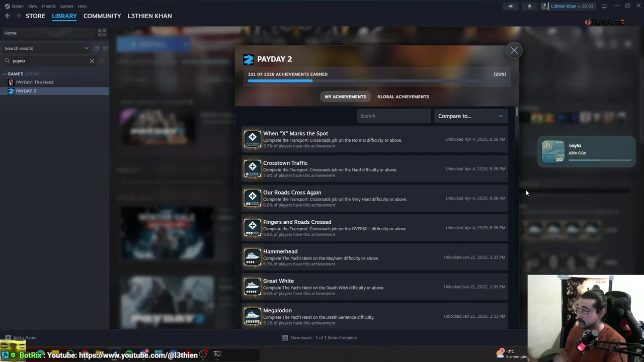Click the Hammerhead yacht achievement icon
Image resolution: width=644 pixels, height=362 pixels.
252,257
